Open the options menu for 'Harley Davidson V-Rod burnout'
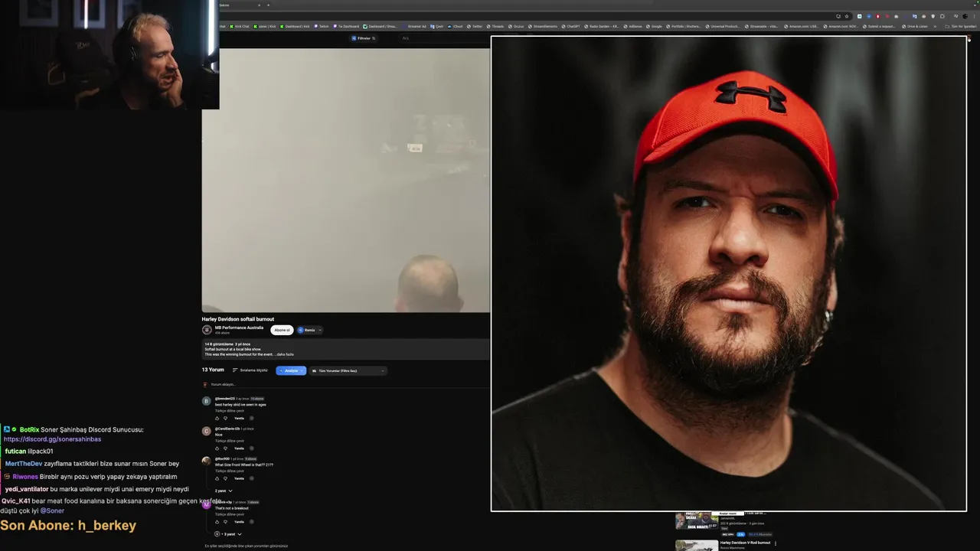The image size is (980, 551). 776,543
